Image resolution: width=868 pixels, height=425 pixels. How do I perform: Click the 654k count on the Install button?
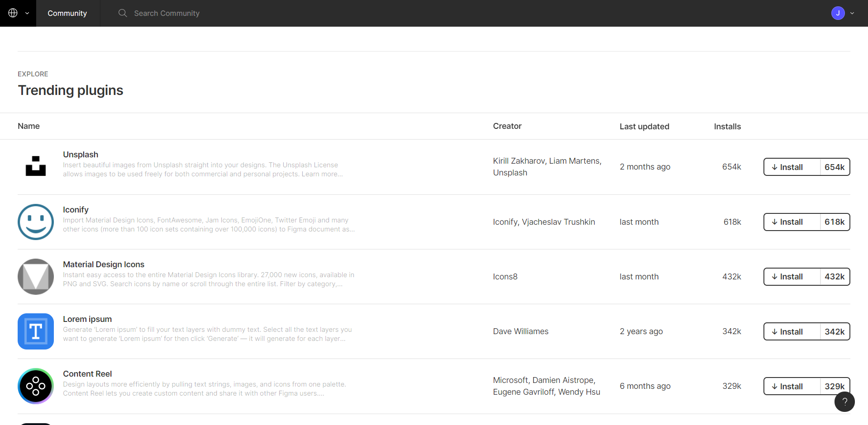[835, 167]
